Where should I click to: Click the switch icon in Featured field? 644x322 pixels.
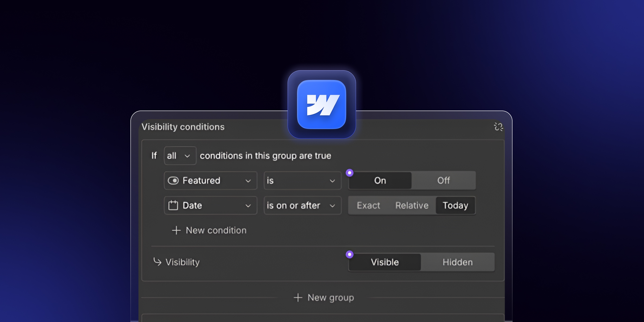173,181
